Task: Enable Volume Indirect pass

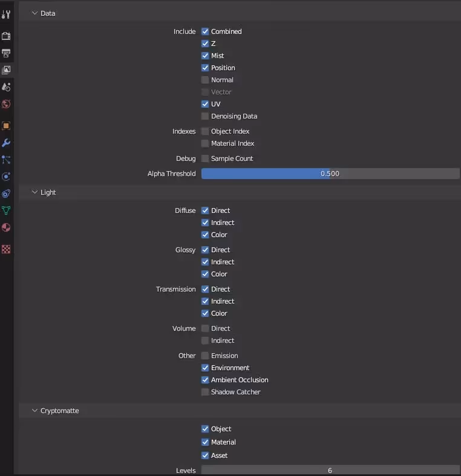Action: click(x=205, y=341)
